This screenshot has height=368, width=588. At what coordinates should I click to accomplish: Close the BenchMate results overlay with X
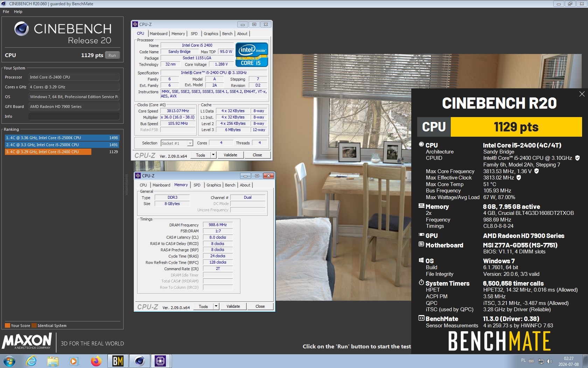pyautogui.click(x=582, y=94)
